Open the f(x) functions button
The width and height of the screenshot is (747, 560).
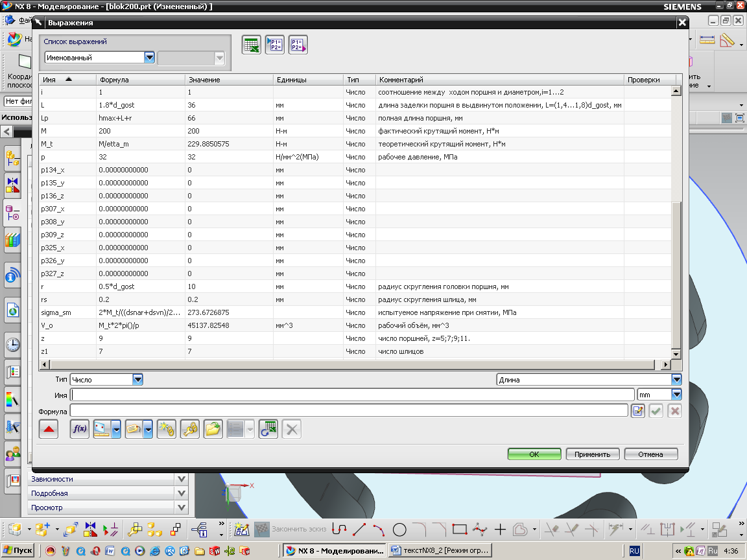(x=80, y=429)
